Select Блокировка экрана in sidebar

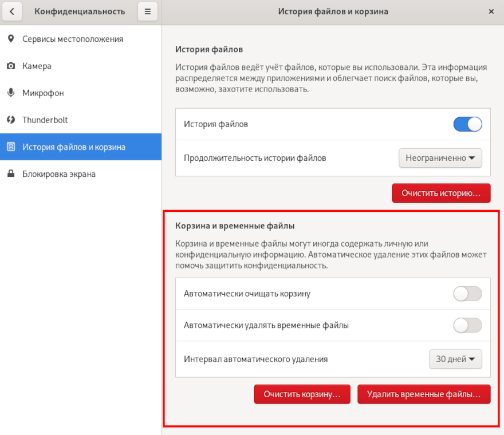[x=59, y=174]
